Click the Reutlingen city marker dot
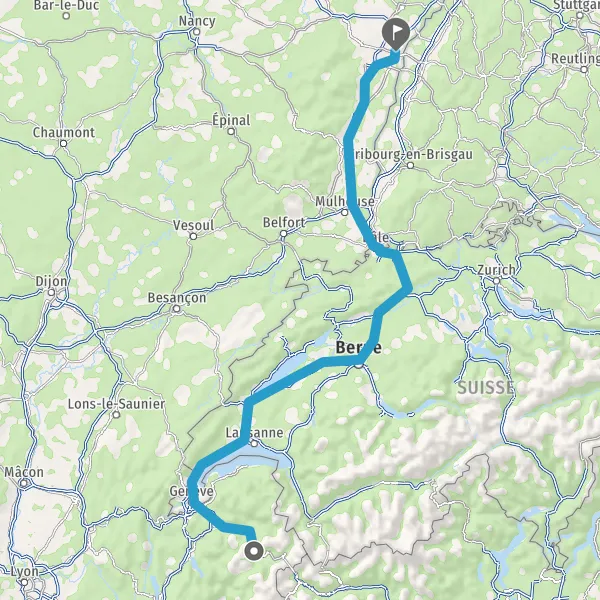The width and height of the screenshot is (600, 600). tap(584, 70)
